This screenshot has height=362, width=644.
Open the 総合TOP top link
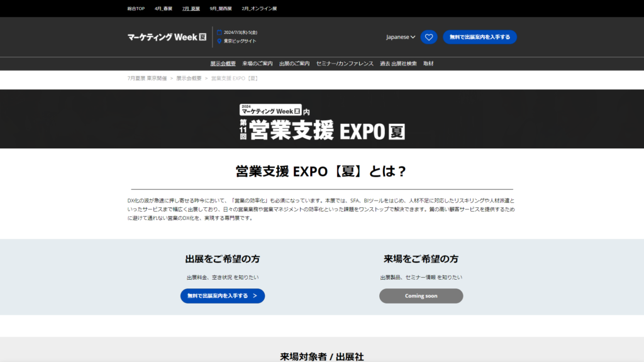(x=136, y=9)
